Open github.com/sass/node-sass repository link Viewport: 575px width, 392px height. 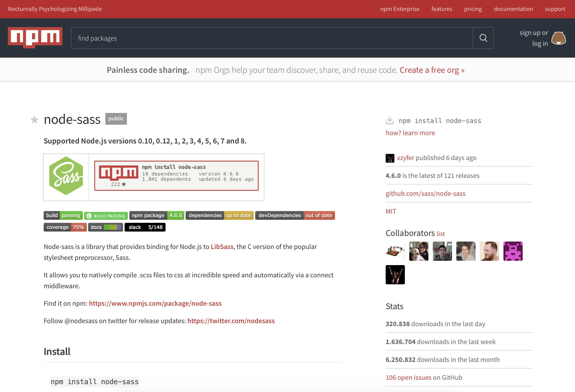coord(425,193)
